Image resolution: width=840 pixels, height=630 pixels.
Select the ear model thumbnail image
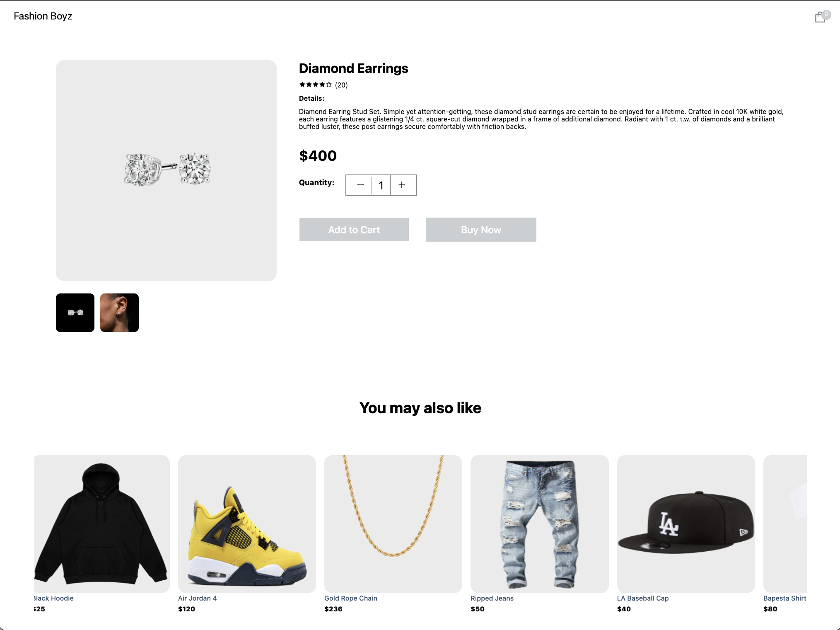point(119,313)
